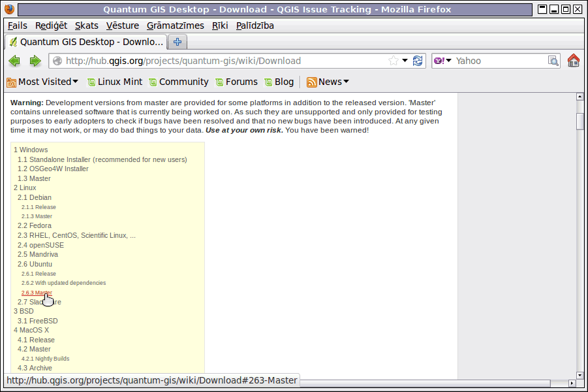Open the Vēsture menu
This screenshot has width=588, height=392.
[x=122, y=25]
